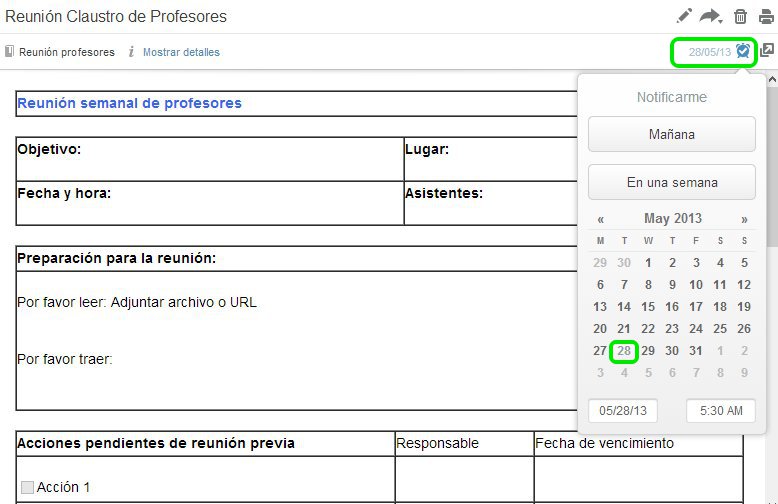
Task: Click the trash delete note icon
Action: pyautogui.click(x=740, y=16)
